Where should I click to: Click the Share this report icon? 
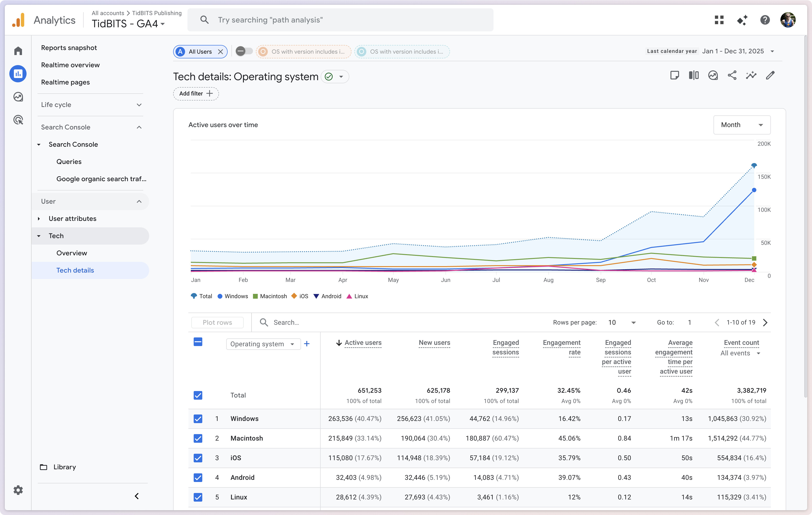tap(732, 75)
